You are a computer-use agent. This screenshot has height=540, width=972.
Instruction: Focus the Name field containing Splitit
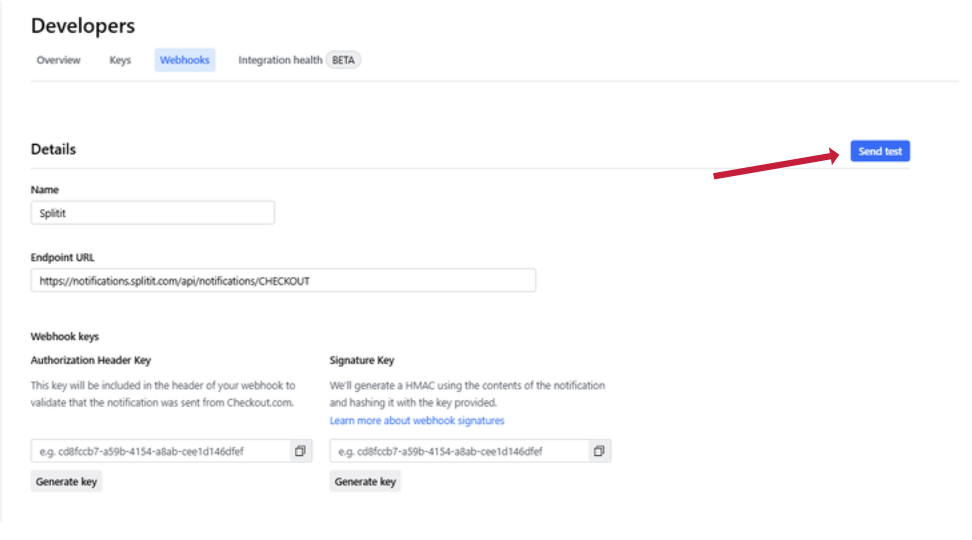(x=152, y=213)
